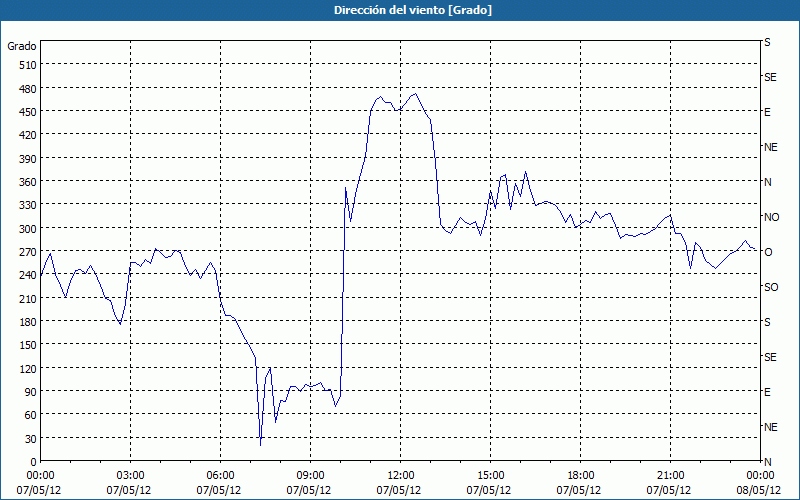The height and width of the screenshot is (500, 800).
Task: Click the 03:00 time label
Action: (130, 476)
